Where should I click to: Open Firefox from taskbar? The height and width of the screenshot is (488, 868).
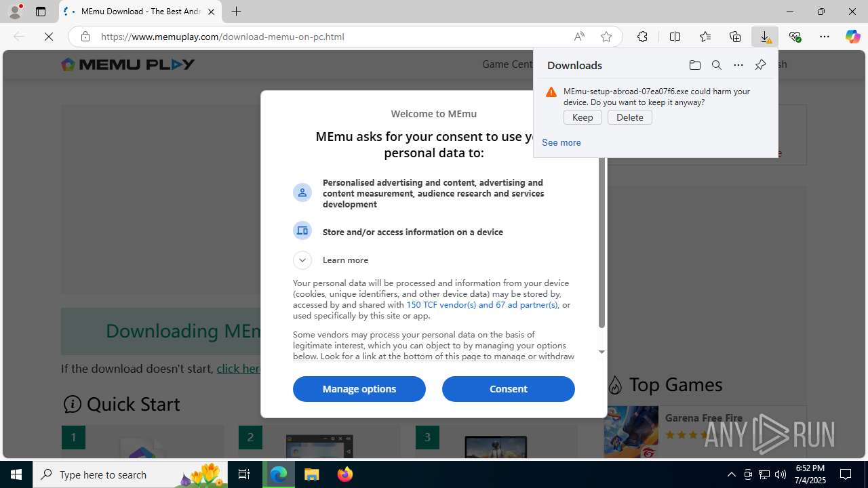click(x=345, y=474)
